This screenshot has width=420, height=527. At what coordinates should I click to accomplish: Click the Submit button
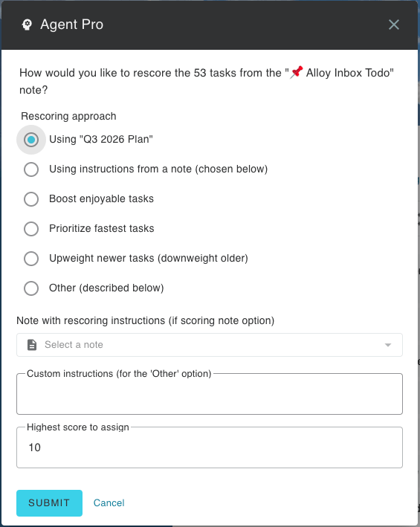click(x=49, y=502)
